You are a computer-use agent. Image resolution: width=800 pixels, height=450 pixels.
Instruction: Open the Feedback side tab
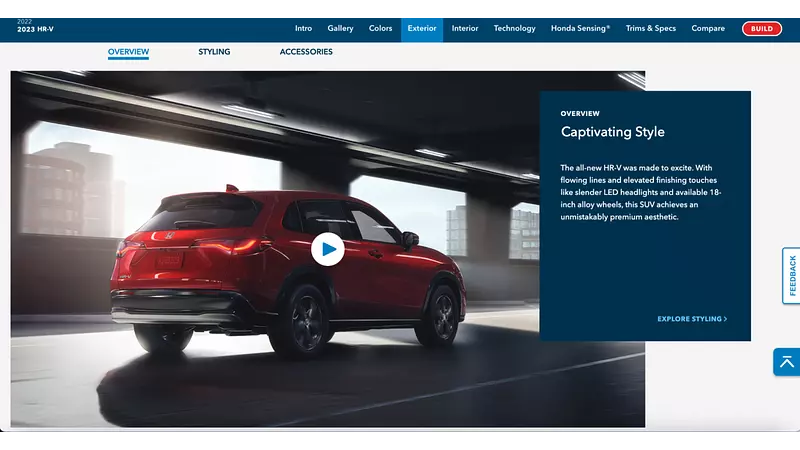791,276
